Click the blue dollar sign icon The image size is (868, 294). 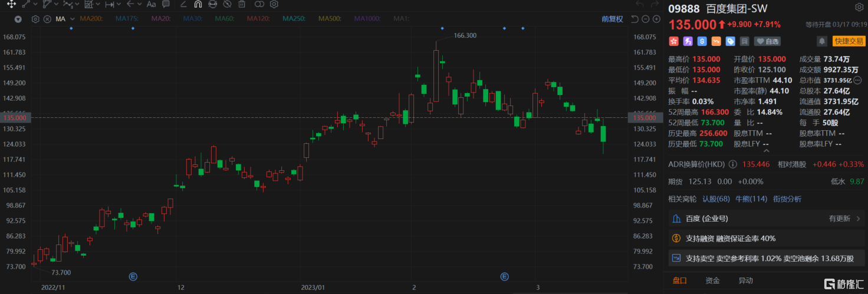(702, 41)
